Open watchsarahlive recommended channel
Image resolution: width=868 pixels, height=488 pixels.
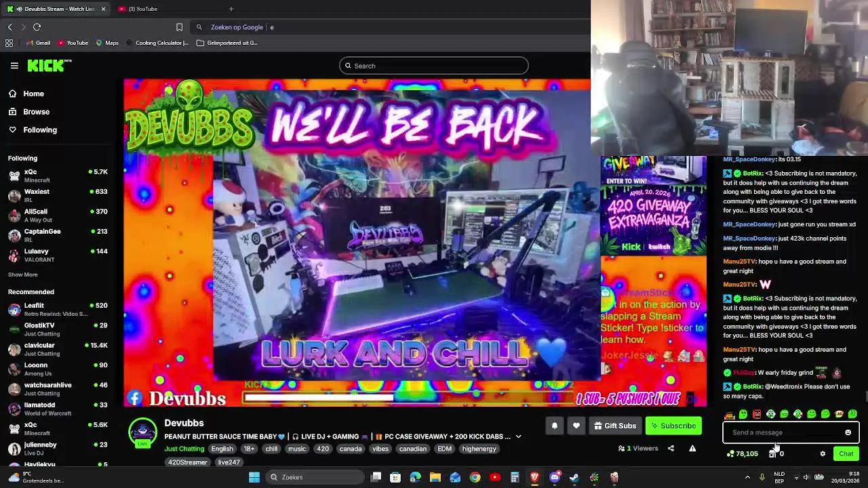click(58, 388)
